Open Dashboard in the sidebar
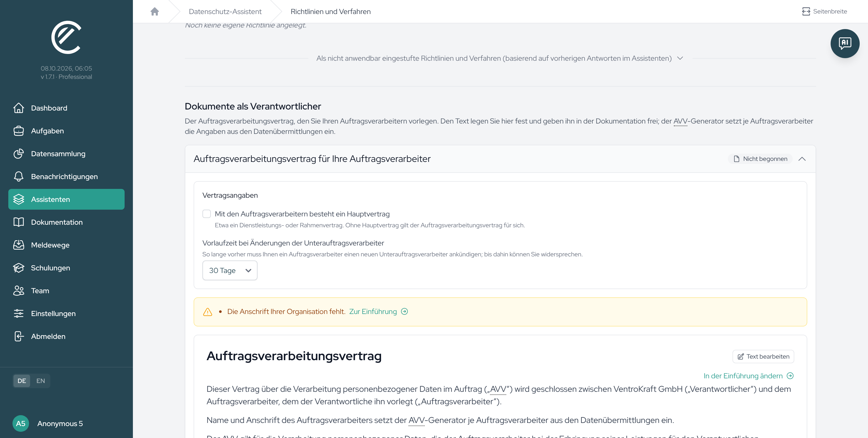 (66, 108)
